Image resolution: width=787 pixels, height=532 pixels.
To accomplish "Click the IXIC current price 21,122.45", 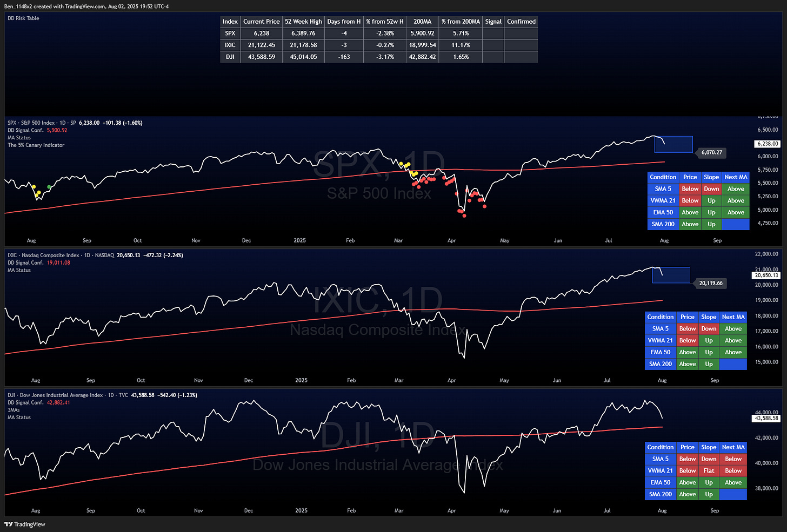I will tap(262, 45).
